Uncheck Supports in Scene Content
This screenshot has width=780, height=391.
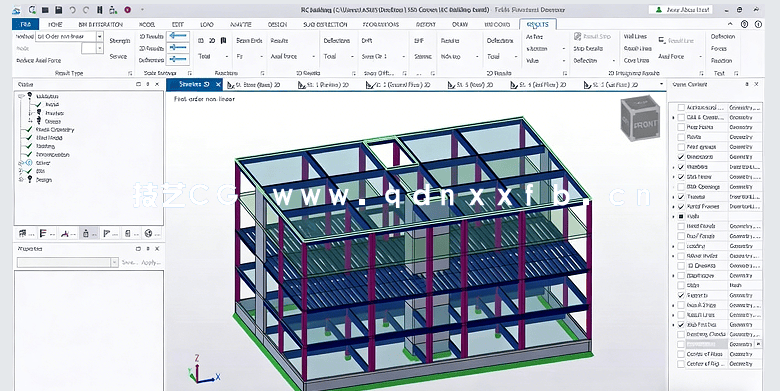tap(681, 295)
